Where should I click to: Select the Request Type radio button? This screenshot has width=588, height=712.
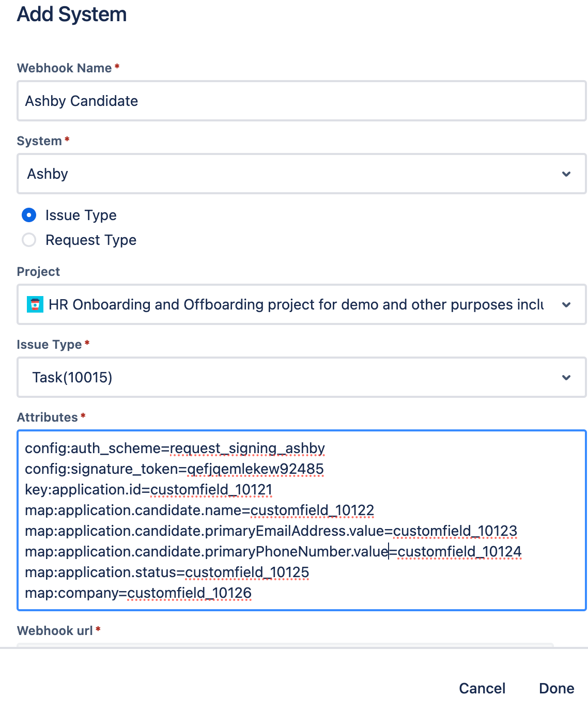[29, 240]
